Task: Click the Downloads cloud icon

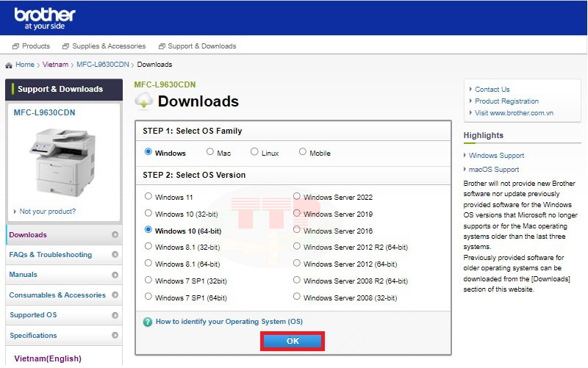Action: tap(144, 101)
